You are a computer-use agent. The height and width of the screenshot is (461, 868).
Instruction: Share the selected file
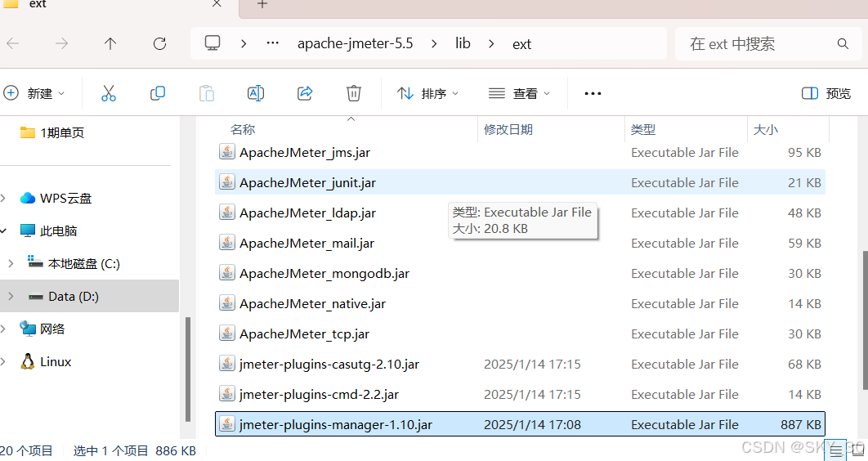[305, 93]
